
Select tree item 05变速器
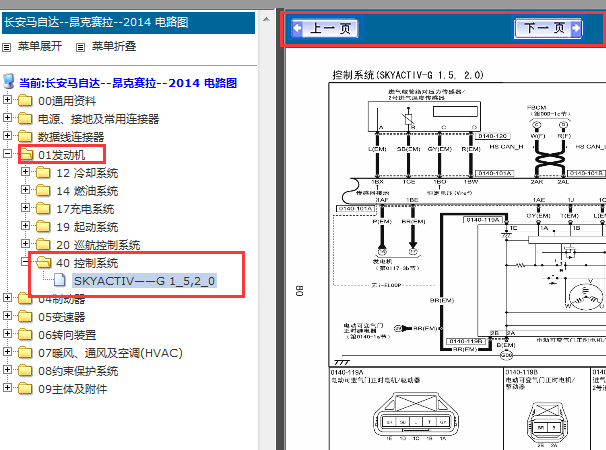tap(61, 317)
